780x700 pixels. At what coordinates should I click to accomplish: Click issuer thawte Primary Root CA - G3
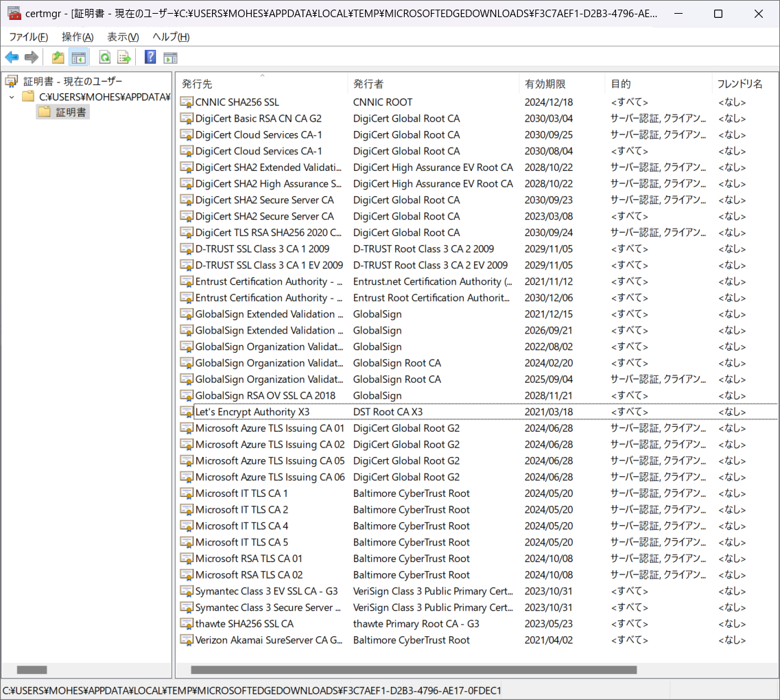416,624
